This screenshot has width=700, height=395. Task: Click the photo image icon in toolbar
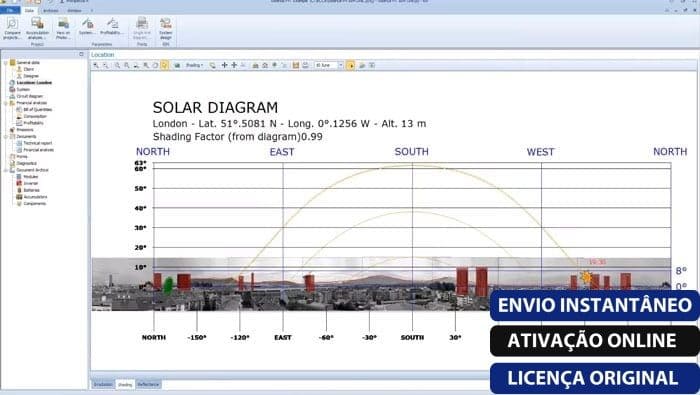[177, 65]
